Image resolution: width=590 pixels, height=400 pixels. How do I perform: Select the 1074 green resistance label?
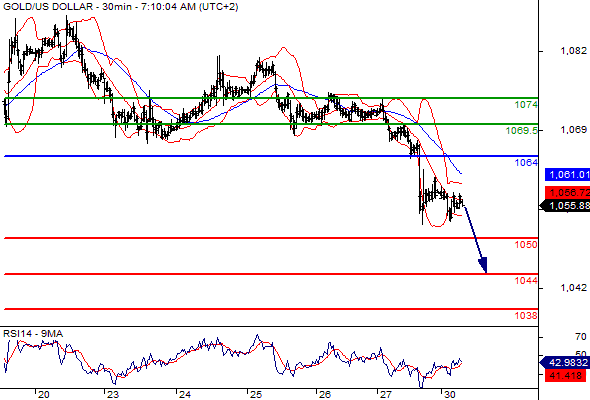click(526, 105)
